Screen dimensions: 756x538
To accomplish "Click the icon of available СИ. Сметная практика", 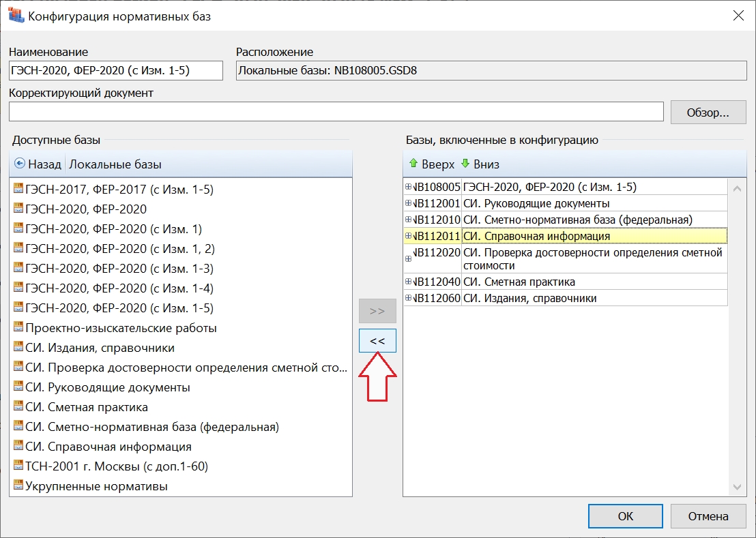I will pyautogui.click(x=18, y=406).
